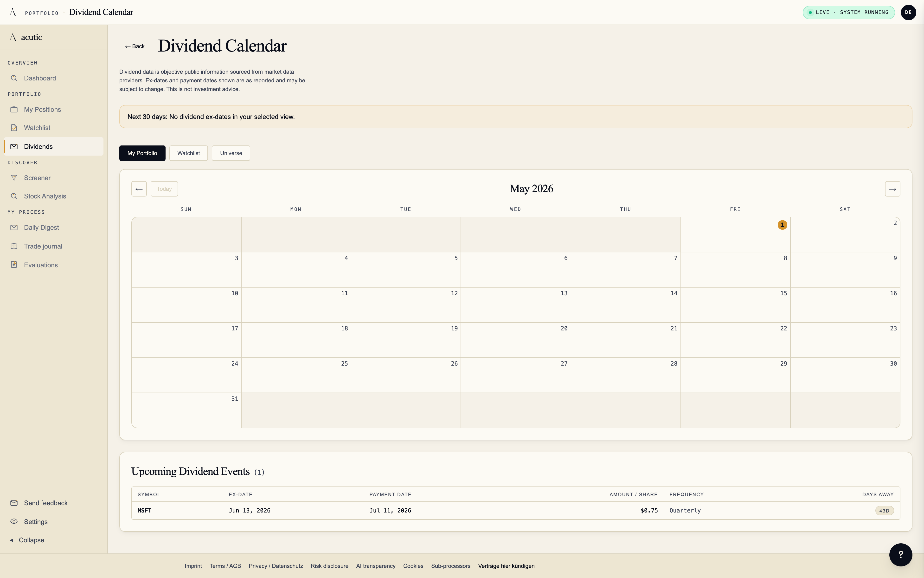Open Sub-processors footer link
924x578 pixels.
coord(450,566)
